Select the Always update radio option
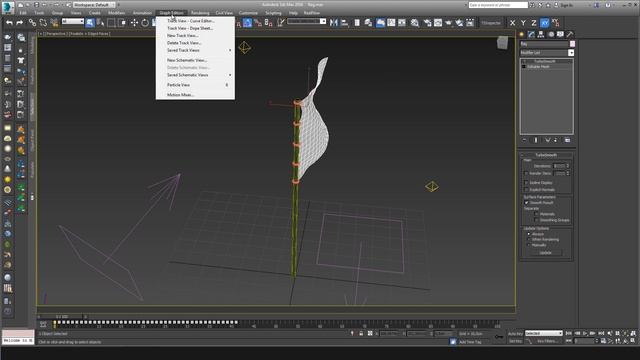Image resolution: width=640 pixels, height=360 pixels. click(529, 234)
